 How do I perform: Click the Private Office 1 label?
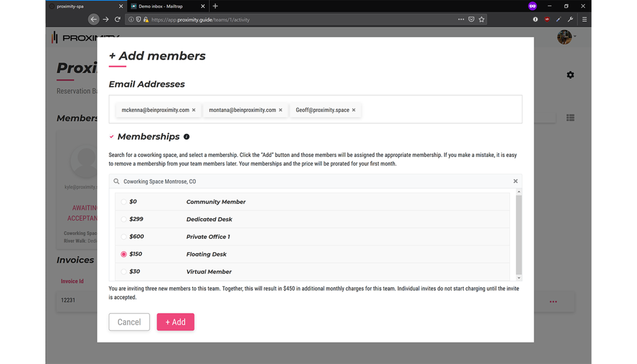[208, 237]
